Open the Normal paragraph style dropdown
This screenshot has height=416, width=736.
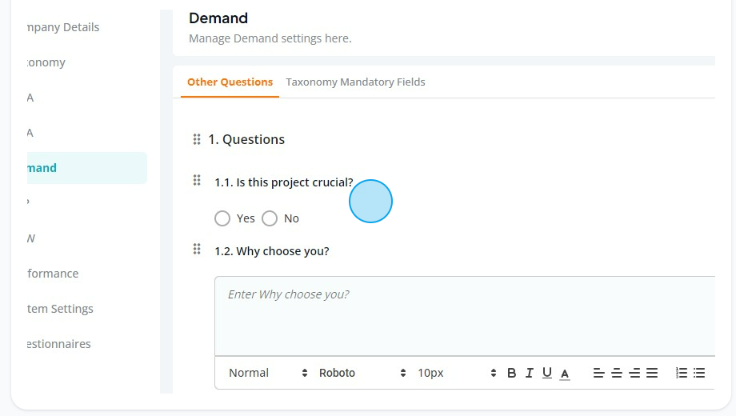point(268,373)
